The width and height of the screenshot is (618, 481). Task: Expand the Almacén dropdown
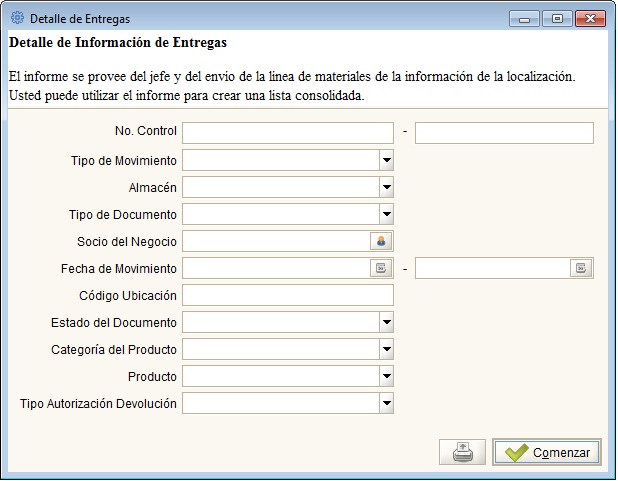point(386,187)
